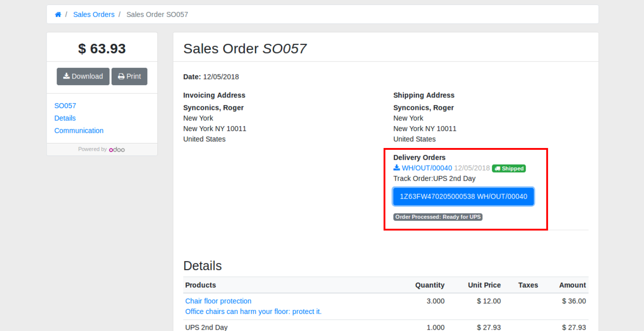Click the Odoo logo

(x=117, y=149)
